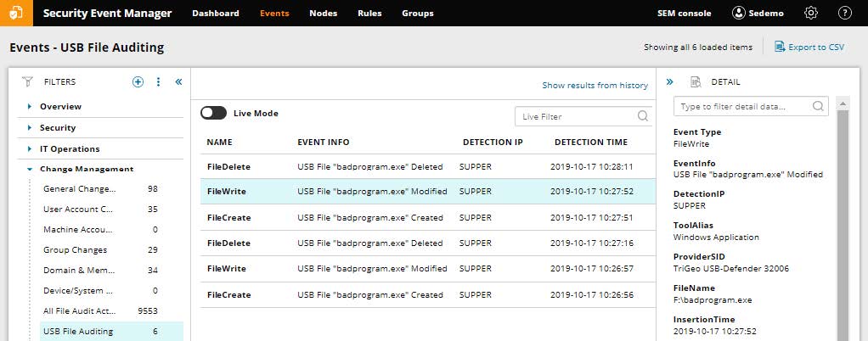Select the FileCreate event at 10:27:51
Image resolution: width=868 pixels, height=341 pixels.
pos(428,218)
